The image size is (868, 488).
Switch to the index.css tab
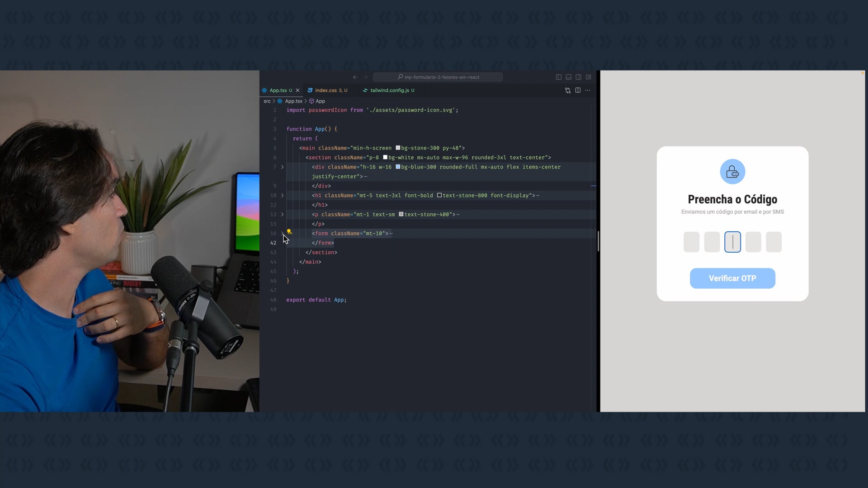click(325, 90)
